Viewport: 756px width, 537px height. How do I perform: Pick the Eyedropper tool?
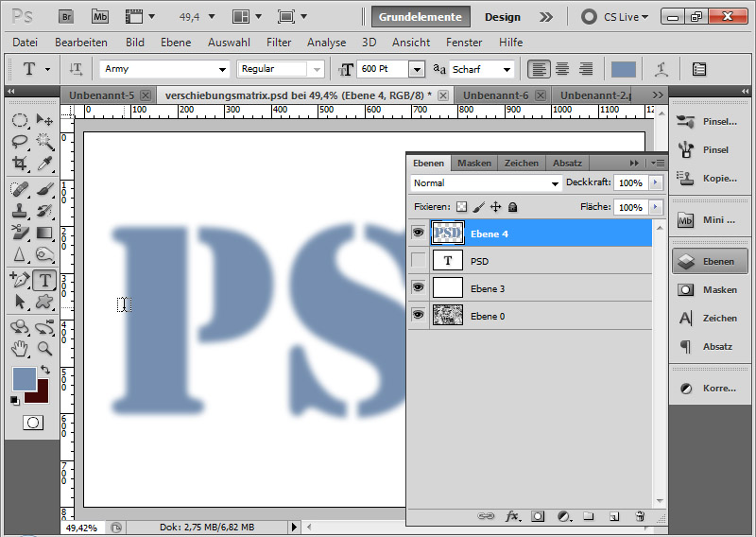click(x=44, y=164)
